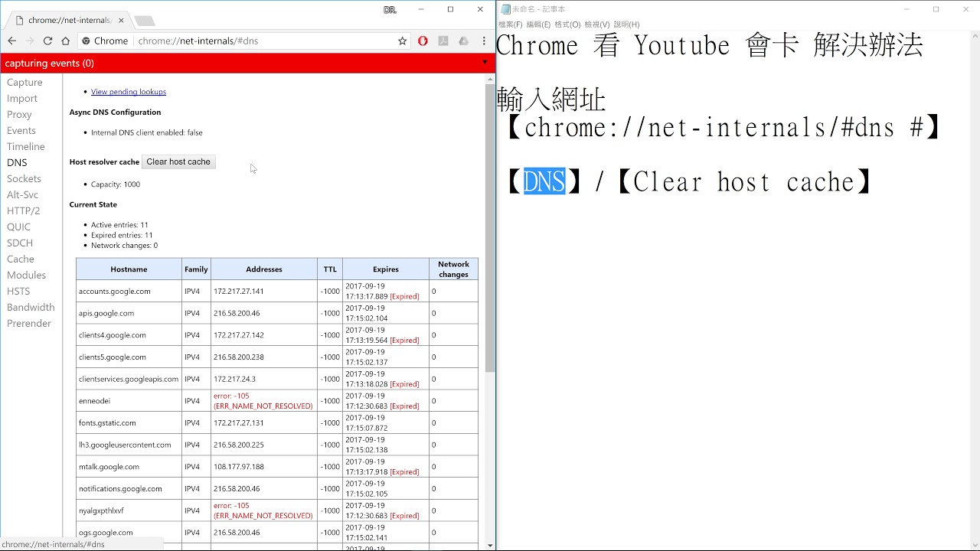
Task: Open the Proxy section in sidebar
Action: pyautogui.click(x=19, y=114)
